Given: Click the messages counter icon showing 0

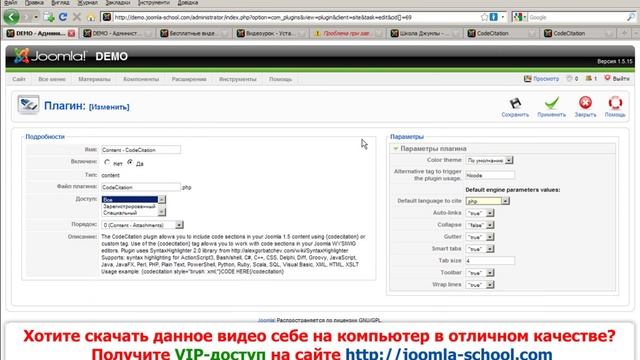Looking at the screenshot, I should (x=569, y=78).
